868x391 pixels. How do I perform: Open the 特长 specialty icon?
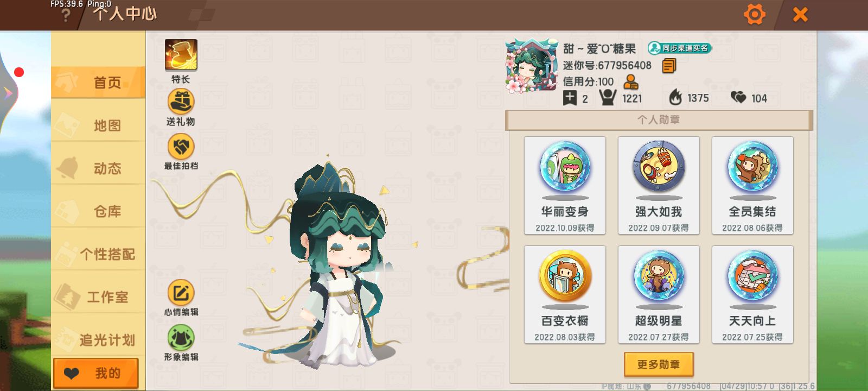[x=181, y=55]
